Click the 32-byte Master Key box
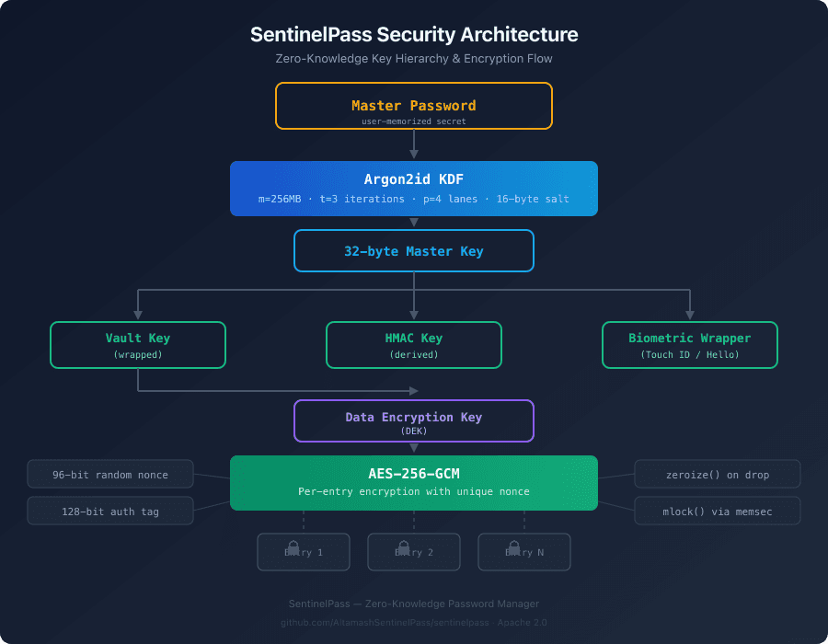This screenshot has width=828, height=644. click(414, 251)
